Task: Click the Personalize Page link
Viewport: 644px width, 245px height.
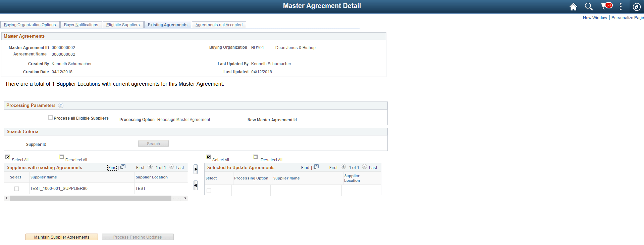Action: click(628, 18)
